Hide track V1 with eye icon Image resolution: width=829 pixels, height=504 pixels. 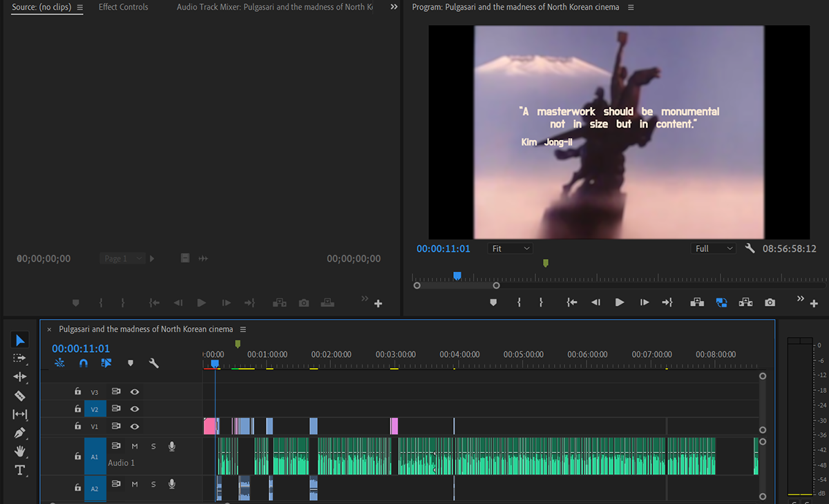click(x=135, y=426)
